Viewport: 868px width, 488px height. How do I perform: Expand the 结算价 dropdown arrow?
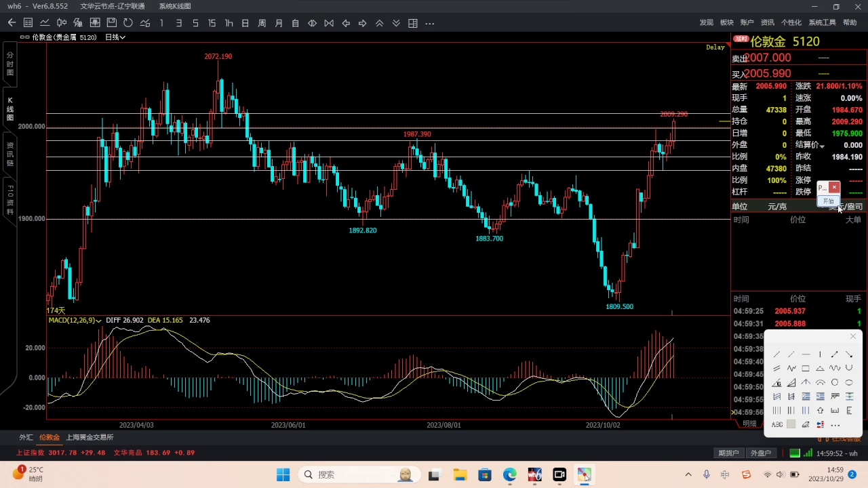822,146
